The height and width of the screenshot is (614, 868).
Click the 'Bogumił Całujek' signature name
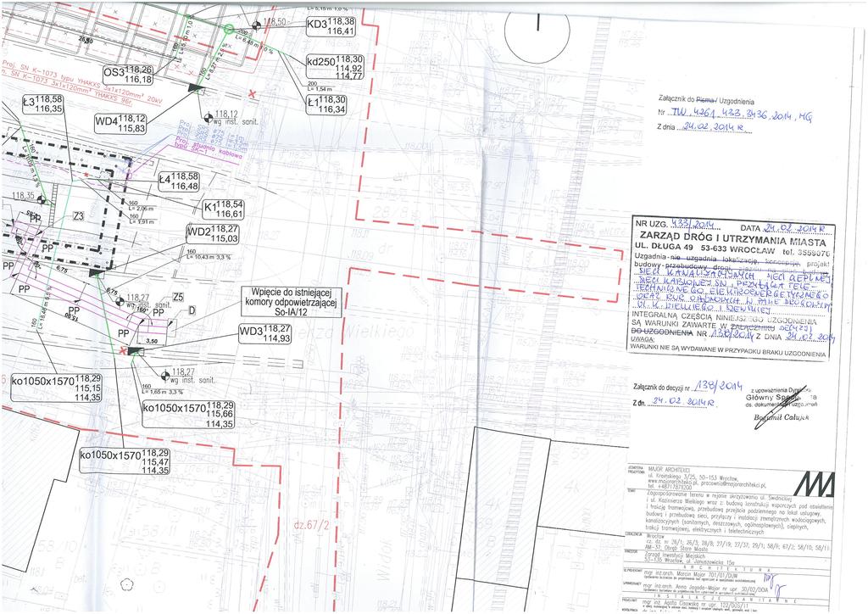pyautogui.click(x=782, y=418)
